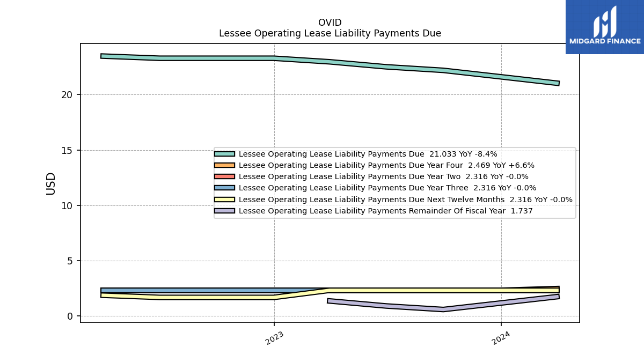Click the '2024' x-axis tick label
The width and height of the screenshot is (644, 362).
coord(501,338)
